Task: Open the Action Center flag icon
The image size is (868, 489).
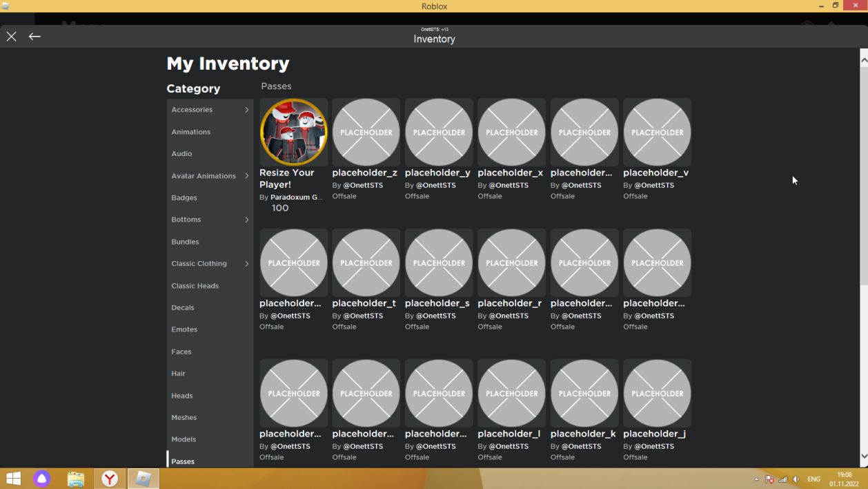Action: pos(770,479)
